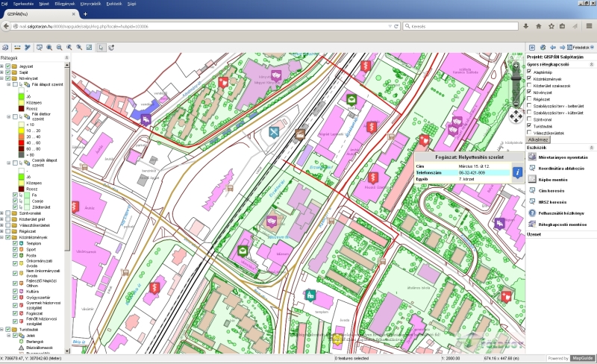Uncheck the Növényzet quick layer checkbox
Image resolution: width=597 pixels, height=364 pixels.
point(529,92)
